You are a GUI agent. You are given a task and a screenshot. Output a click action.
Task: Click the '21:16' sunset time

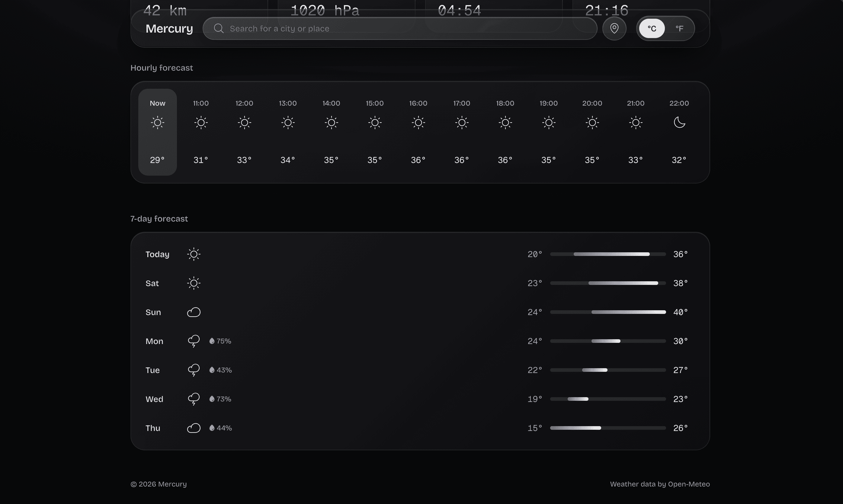coord(607,10)
